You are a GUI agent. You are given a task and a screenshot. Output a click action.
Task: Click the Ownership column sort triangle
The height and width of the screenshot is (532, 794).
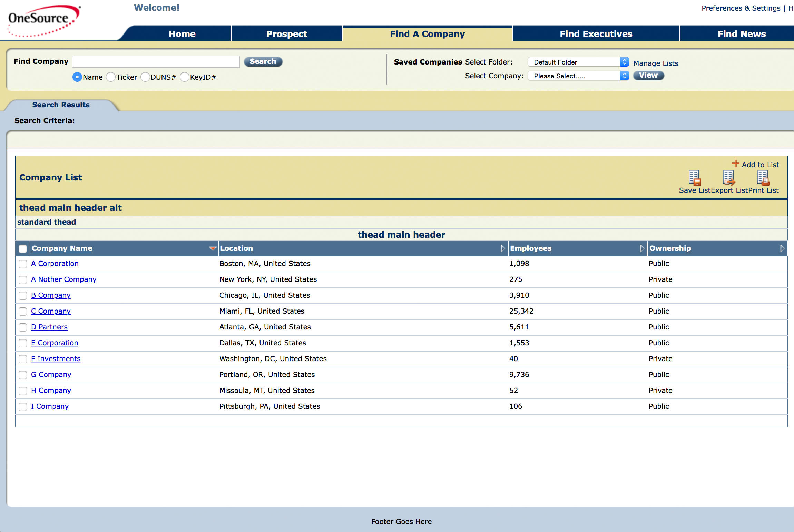pyautogui.click(x=782, y=248)
